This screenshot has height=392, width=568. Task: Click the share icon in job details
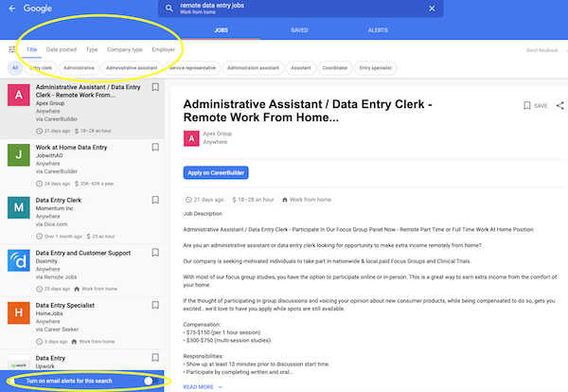coord(560,105)
